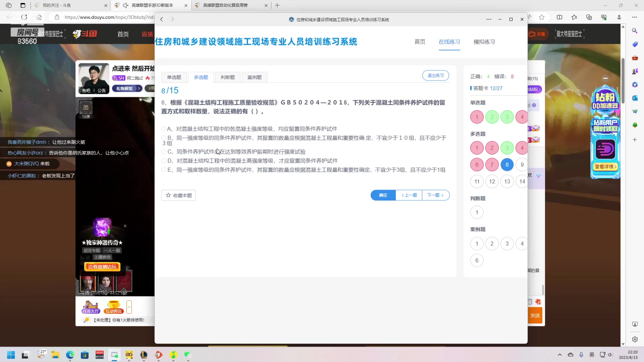Open WeChat from taskbar
Screen dimensions: 644x362
click(188, 355)
